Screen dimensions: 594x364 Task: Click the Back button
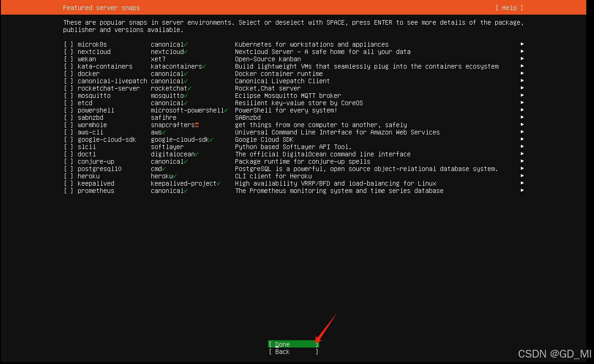pos(293,352)
